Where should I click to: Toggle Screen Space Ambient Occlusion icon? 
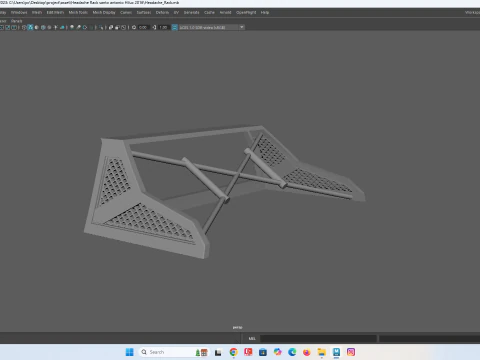72,27
